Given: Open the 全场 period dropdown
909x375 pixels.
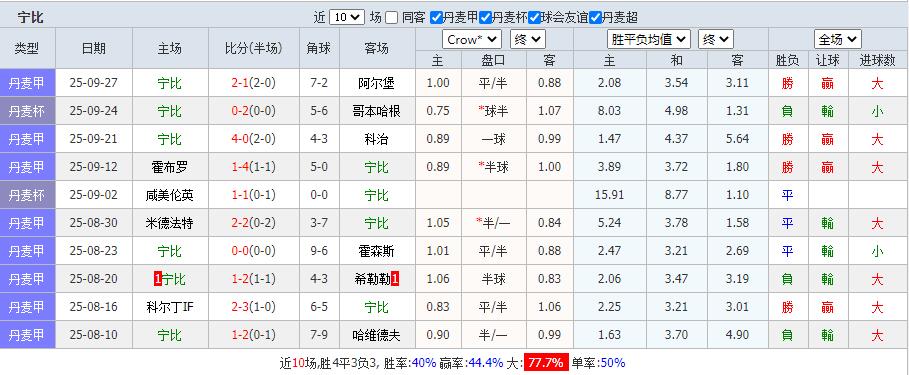Looking at the screenshot, I should coord(838,39).
